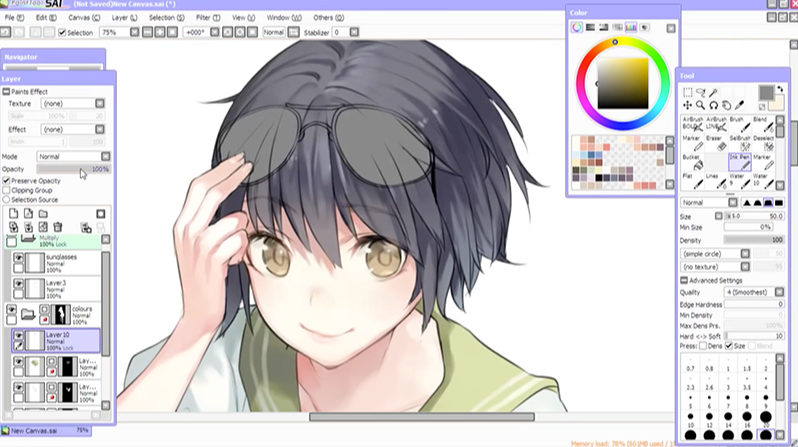798x447 pixels.
Task: Select the Hand pan tool
Action: point(727,105)
